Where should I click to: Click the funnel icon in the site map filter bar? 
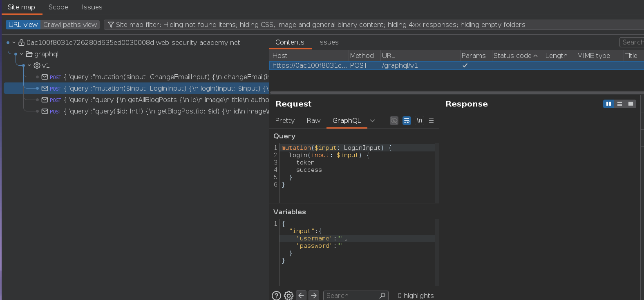(110, 25)
